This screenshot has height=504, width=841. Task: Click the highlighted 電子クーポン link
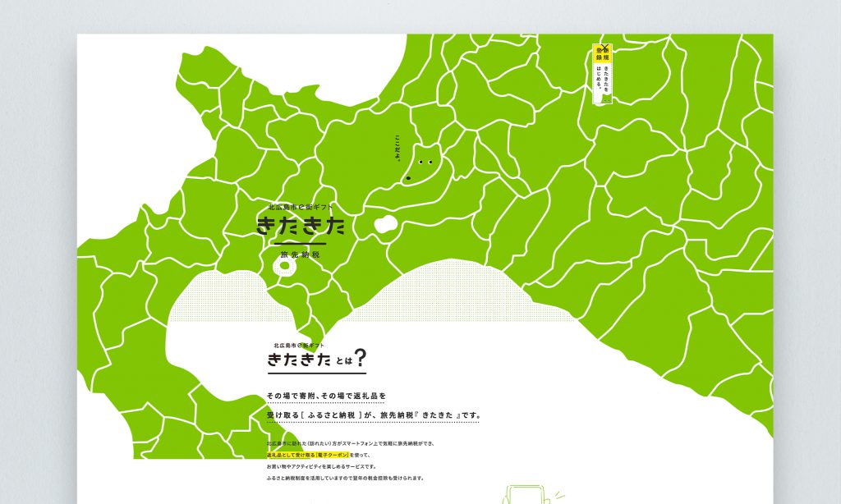tap(333, 456)
